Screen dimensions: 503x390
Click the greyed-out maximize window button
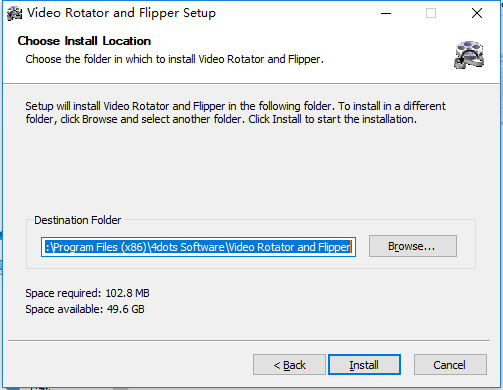pyautogui.click(x=431, y=13)
